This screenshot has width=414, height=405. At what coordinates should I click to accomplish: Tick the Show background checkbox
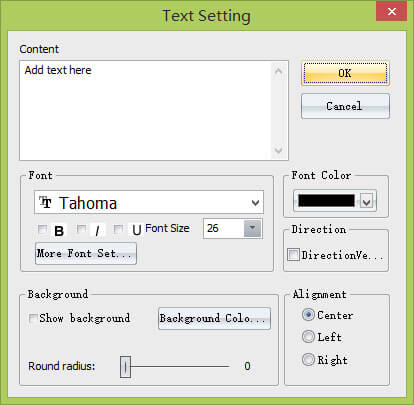click(33, 318)
